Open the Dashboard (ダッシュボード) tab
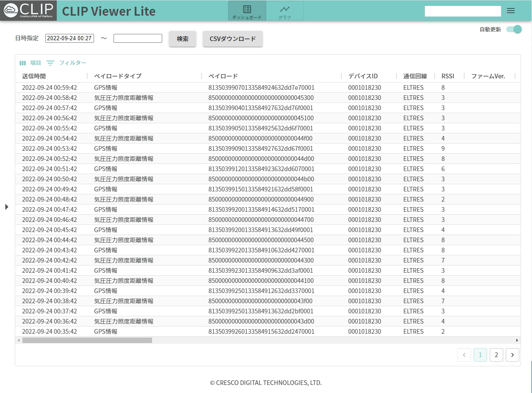Screen dimensions: 532x393 [247, 11]
